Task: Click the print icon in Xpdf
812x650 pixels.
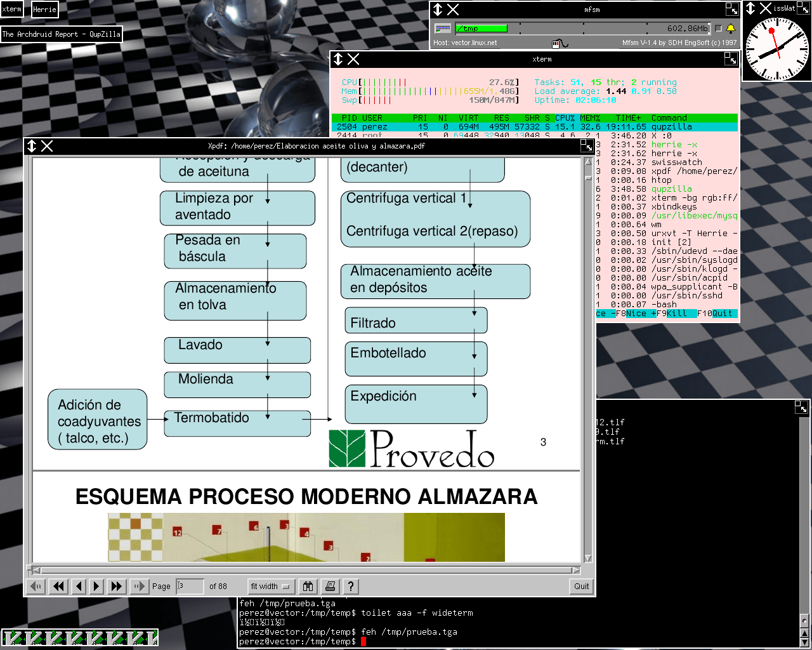Action: pyautogui.click(x=330, y=586)
